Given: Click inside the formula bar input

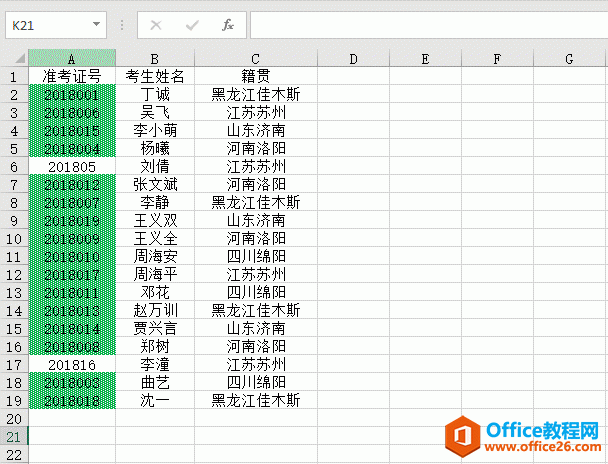Looking at the screenshot, I should tap(429, 25).
